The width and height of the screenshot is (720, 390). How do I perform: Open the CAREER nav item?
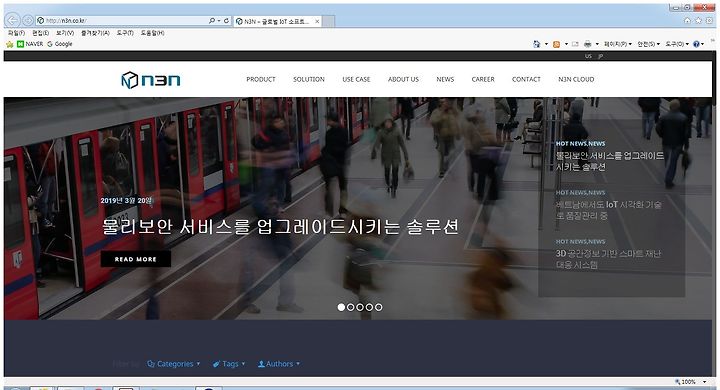(483, 79)
